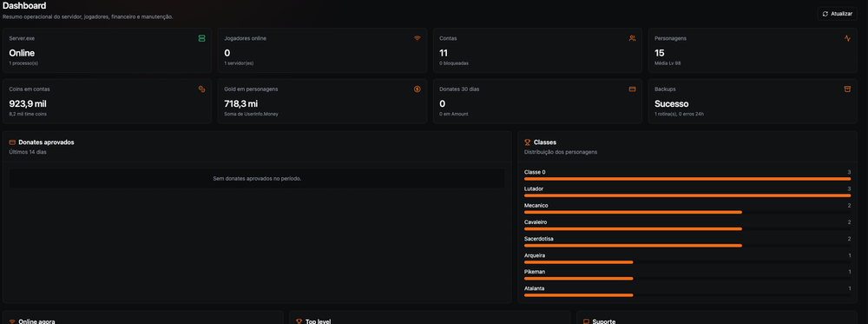
Task: Click the Dashboard page title
Action: pyautogui.click(x=24, y=5)
